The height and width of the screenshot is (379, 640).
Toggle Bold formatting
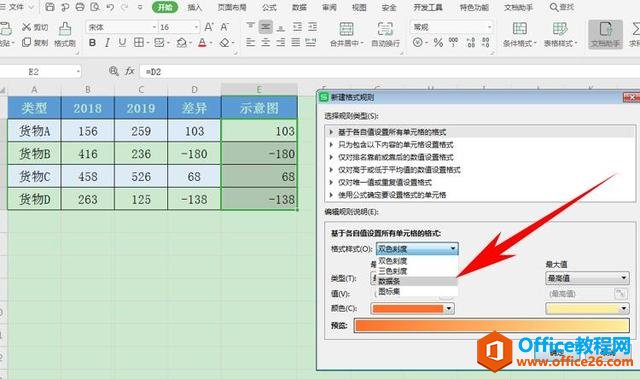93,42
